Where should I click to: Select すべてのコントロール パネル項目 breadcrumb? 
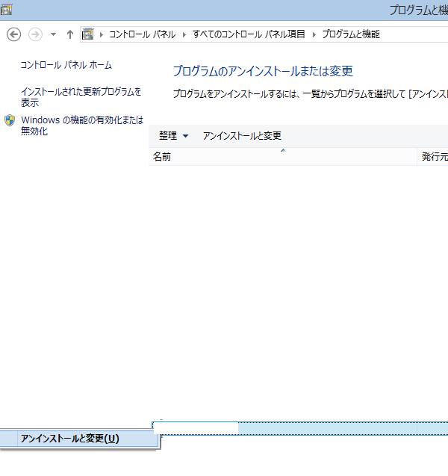click(x=249, y=34)
